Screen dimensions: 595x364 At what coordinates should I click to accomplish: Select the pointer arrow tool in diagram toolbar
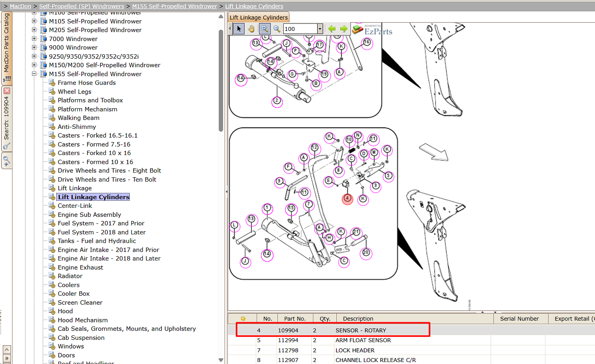click(x=239, y=29)
